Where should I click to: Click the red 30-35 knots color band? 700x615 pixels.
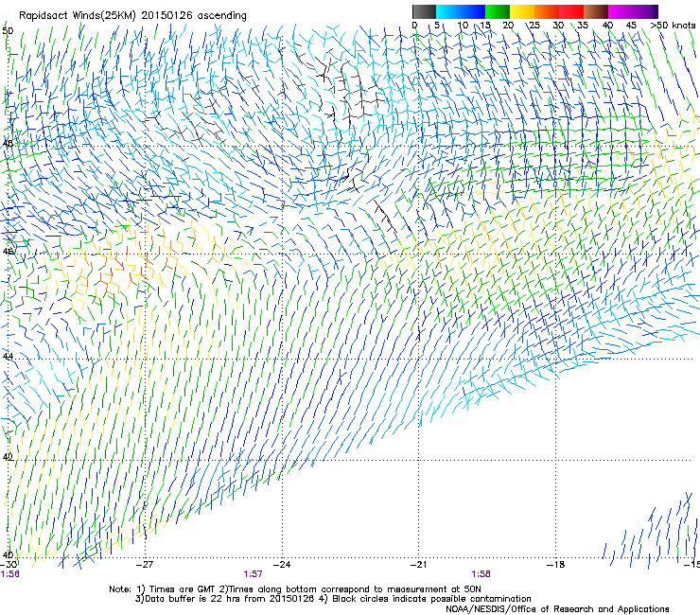[x=571, y=11]
